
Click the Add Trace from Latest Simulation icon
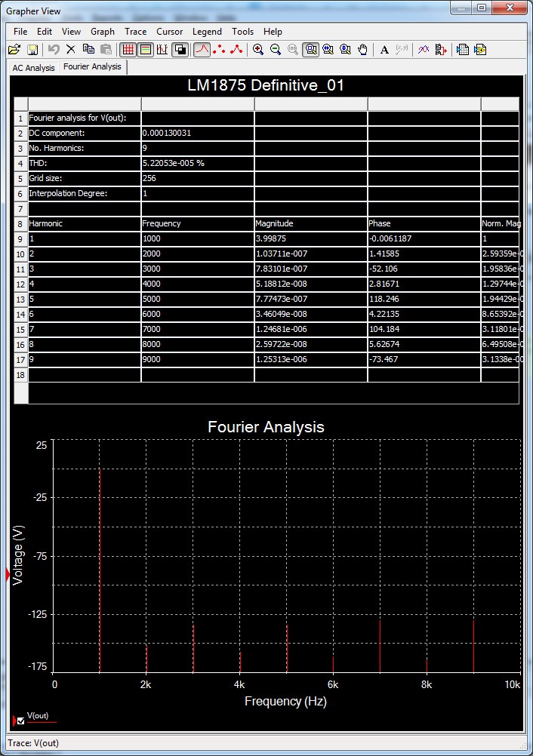[441, 49]
